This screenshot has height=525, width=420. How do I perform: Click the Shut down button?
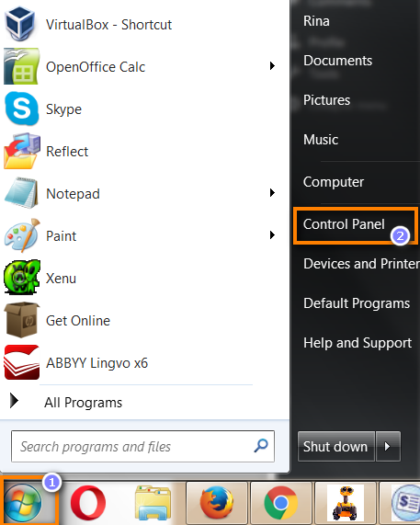(336, 446)
